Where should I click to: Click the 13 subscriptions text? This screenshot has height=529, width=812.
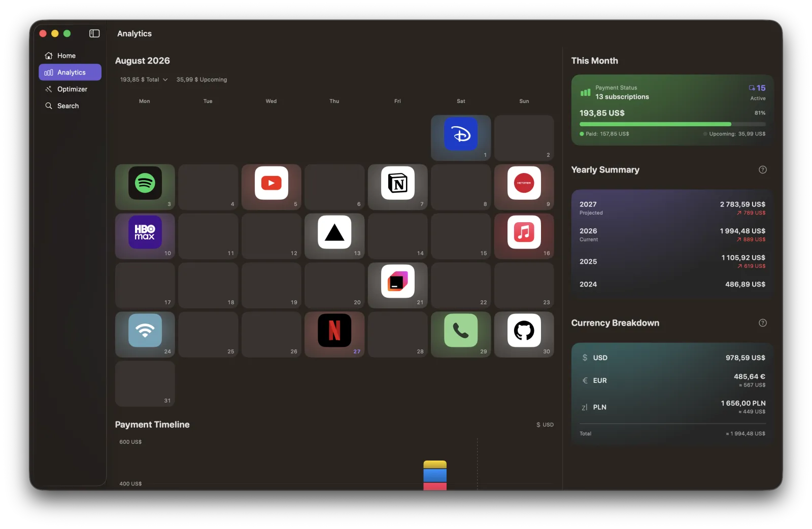tap(622, 97)
